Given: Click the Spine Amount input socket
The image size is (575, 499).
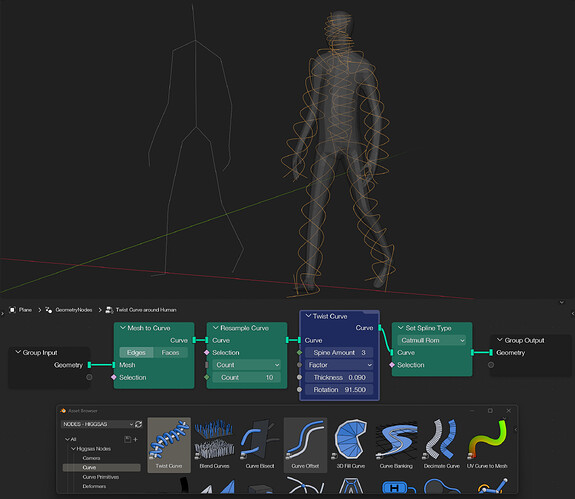Looking at the screenshot, I should [300, 353].
